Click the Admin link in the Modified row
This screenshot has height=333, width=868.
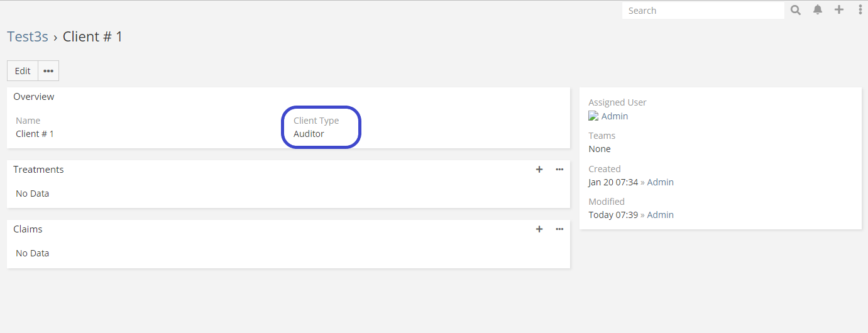660,215
